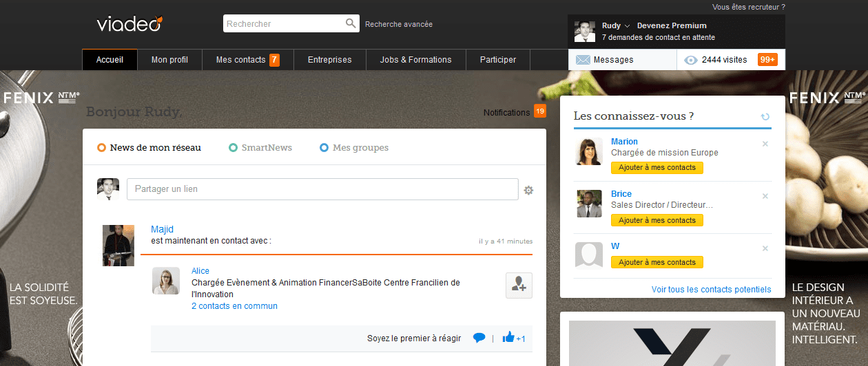Screen dimensions: 868x366
Task: Click Devenez Premium link
Action: point(672,25)
